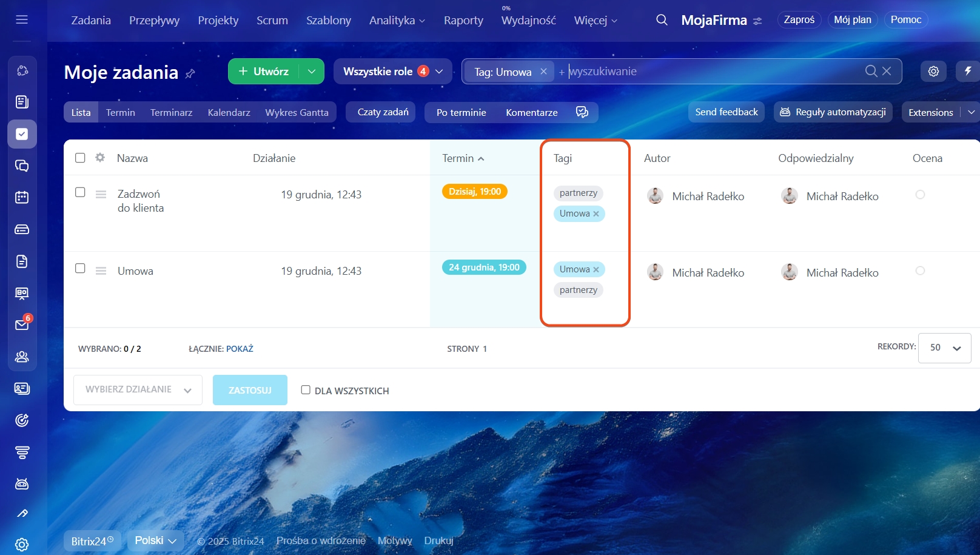Open the sidebar calendar icon

(22, 197)
